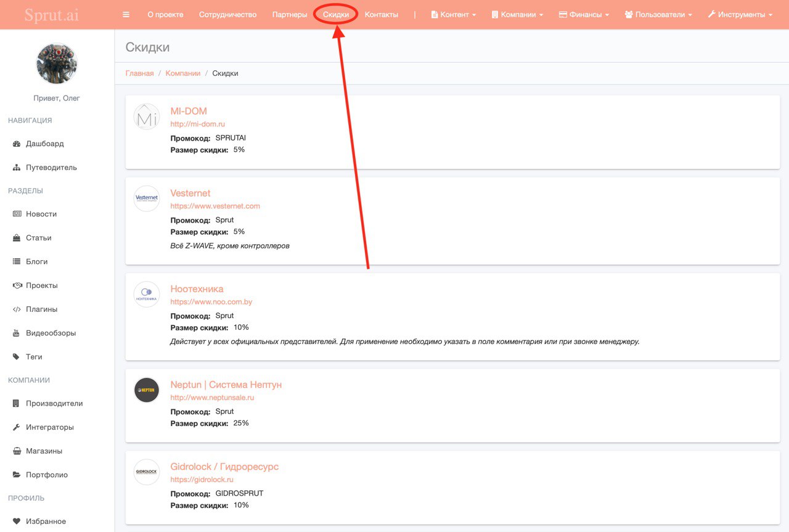The image size is (789, 532).
Task: Open the http://www.neptunsale.ru link
Action: [212, 398]
